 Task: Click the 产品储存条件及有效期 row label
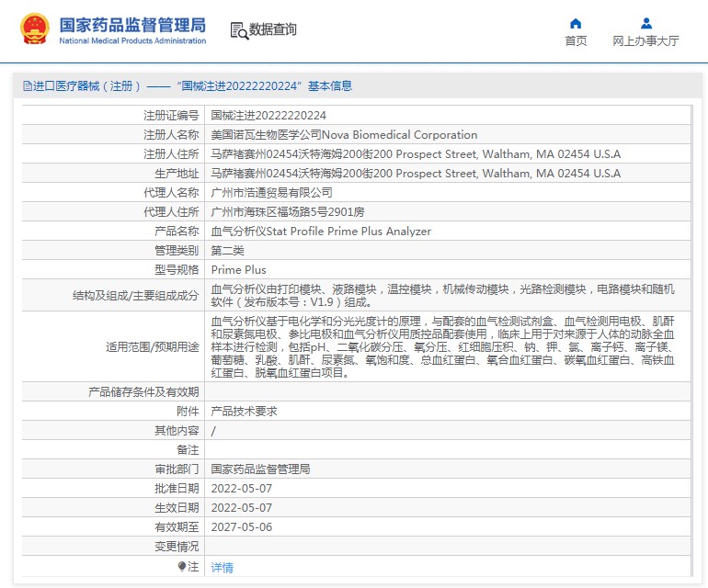(x=143, y=392)
